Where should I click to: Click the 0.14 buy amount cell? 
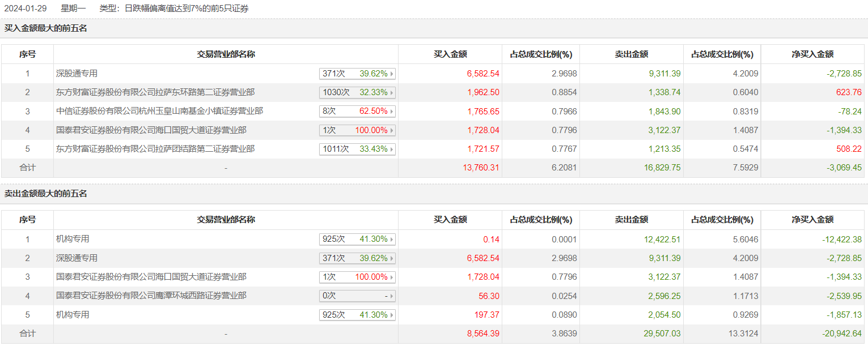tap(492, 240)
